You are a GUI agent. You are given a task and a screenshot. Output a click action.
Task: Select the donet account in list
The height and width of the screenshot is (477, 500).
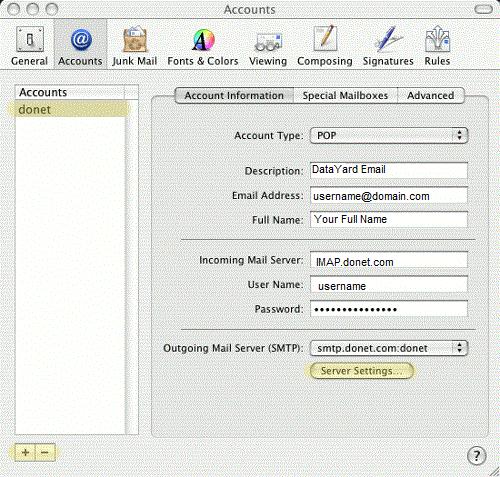pyautogui.click(x=70, y=110)
